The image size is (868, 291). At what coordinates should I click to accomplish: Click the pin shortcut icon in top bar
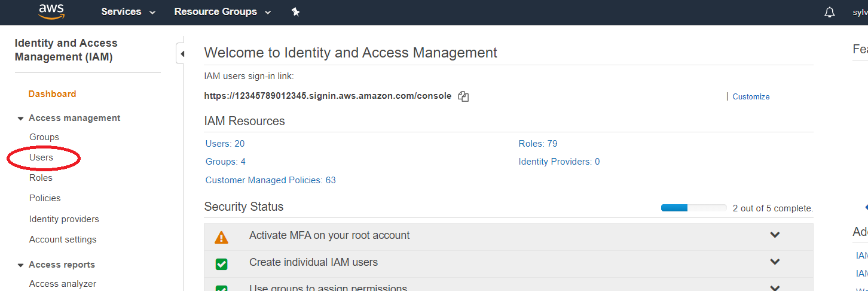(x=295, y=12)
